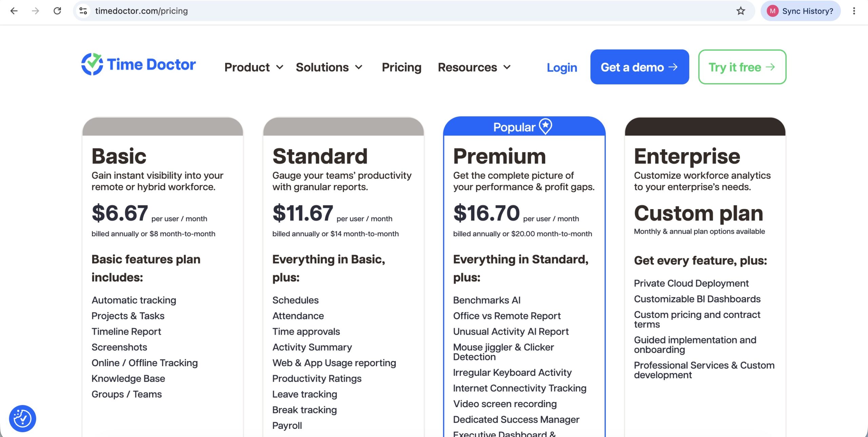Viewport: 868px width, 437px height.
Task: Expand the Product dropdown menu
Action: (254, 67)
